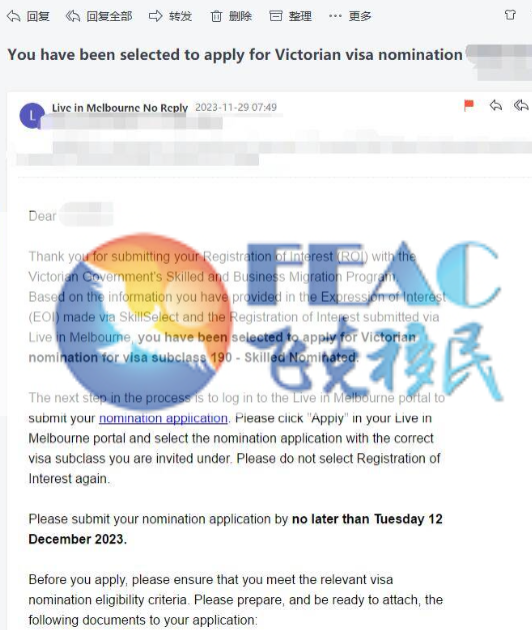This screenshot has height=630, width=532.
Task: Select 回复全部 to reply to all
Action: click(99, 16)
